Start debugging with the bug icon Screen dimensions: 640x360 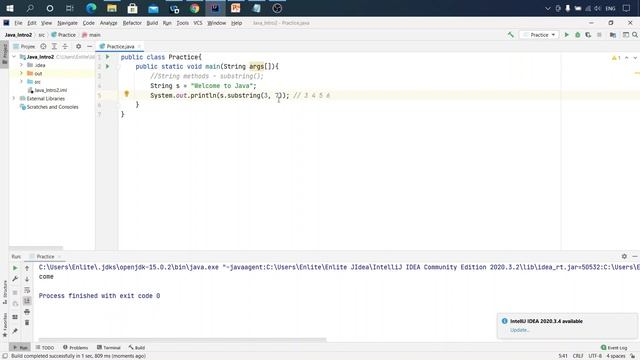[x=578, y=35]
